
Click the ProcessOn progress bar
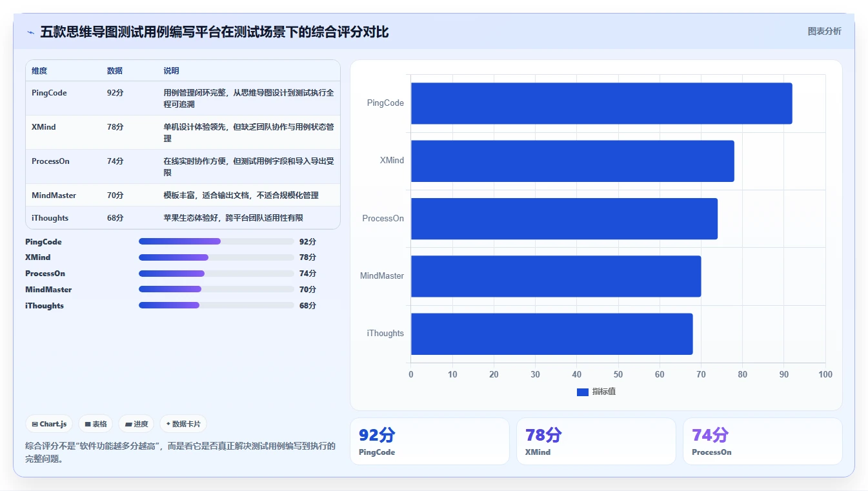tap(216, 274)
